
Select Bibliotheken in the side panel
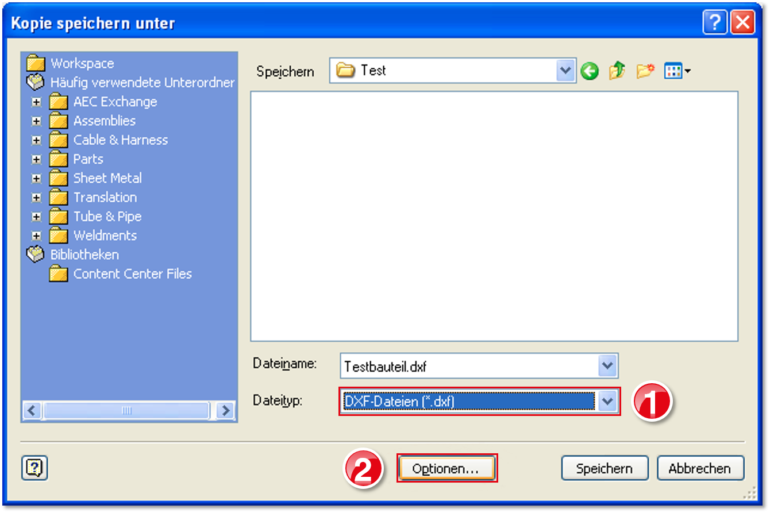[84, 255]
